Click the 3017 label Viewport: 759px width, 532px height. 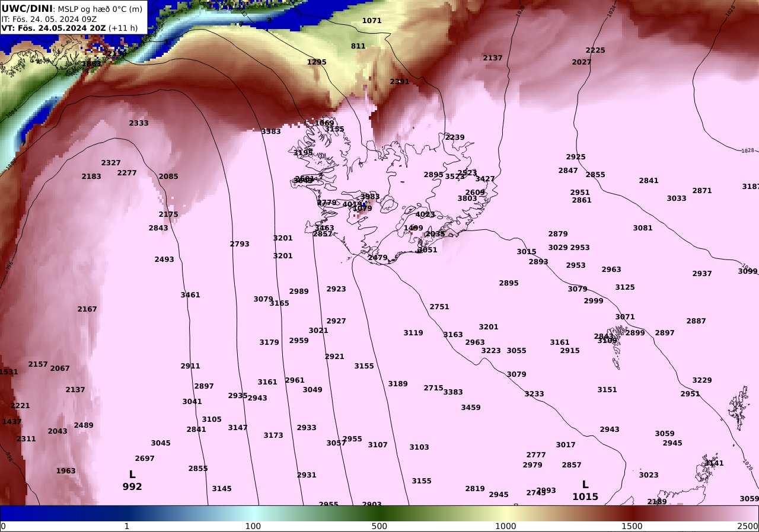point(566,445)
